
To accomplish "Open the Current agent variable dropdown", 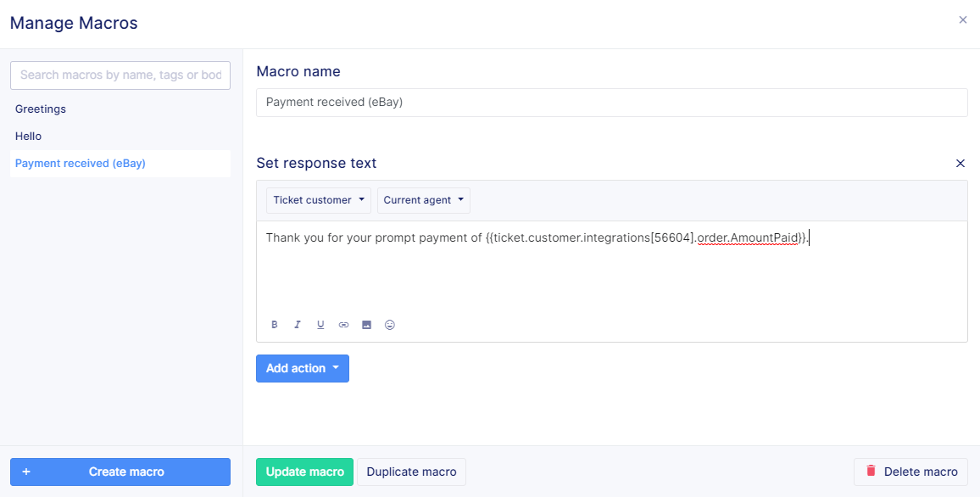I will click(x=423, y=200).
